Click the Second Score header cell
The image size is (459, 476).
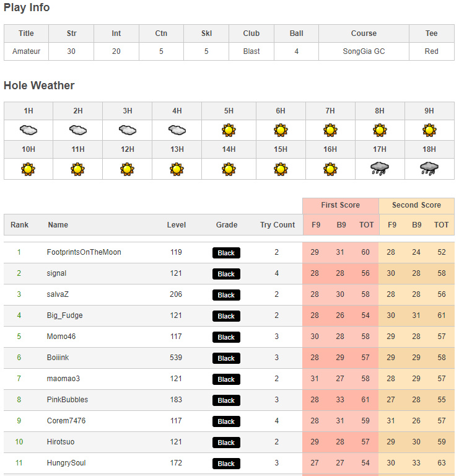[x=416, y=205]
